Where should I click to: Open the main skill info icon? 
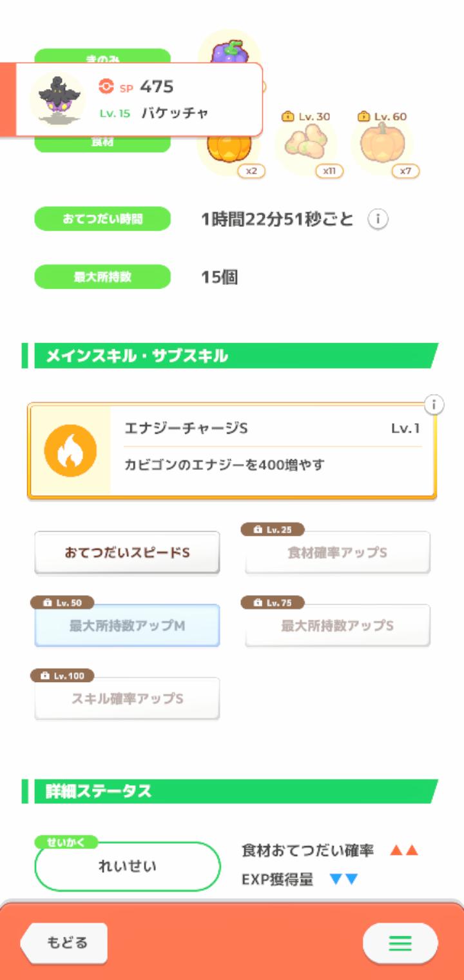(434, 405)
